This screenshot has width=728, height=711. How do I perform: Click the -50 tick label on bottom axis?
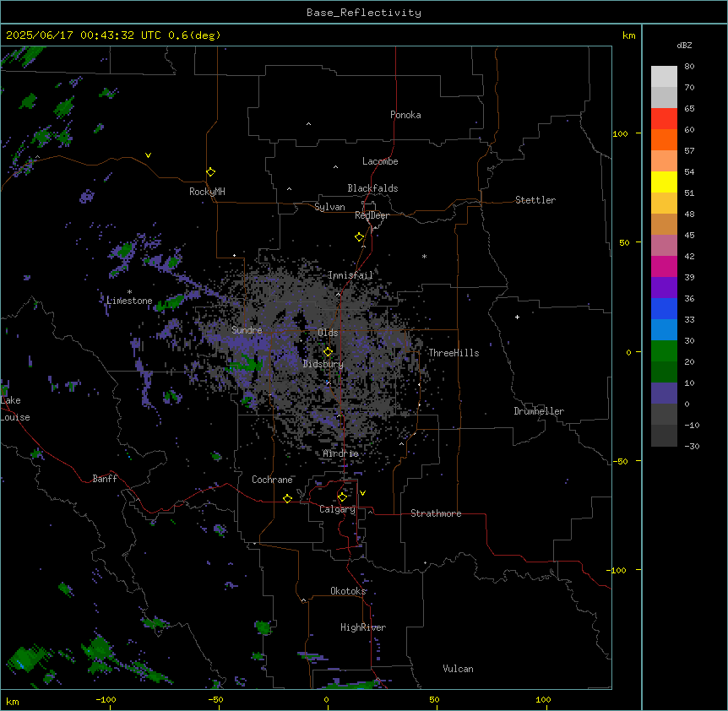215,699
